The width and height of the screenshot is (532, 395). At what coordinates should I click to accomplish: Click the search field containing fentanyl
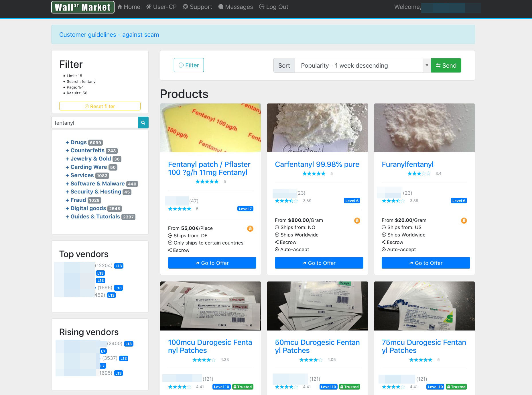tap(95, 123)
